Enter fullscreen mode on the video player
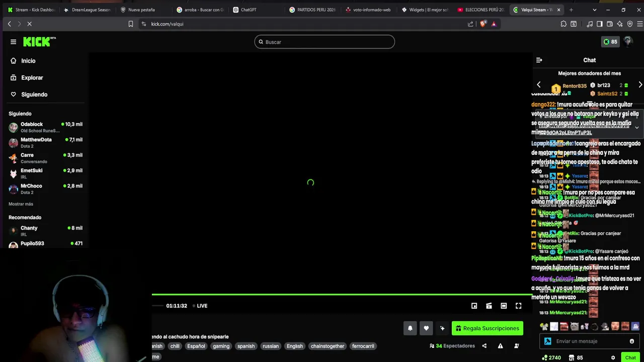The height and width of the screenshot is (362, 644). [x=518, y=306]
